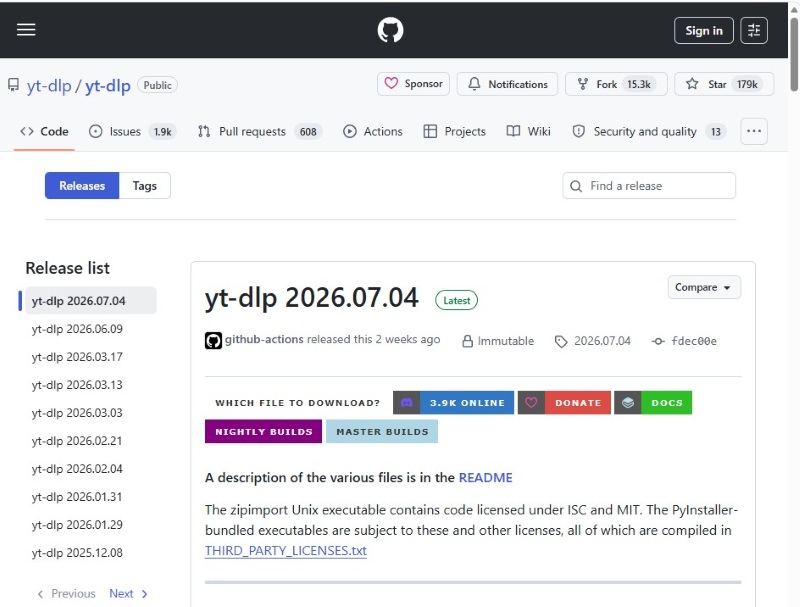Open the README link
This screenshot has height=607, width=800.
click(486, 478)
